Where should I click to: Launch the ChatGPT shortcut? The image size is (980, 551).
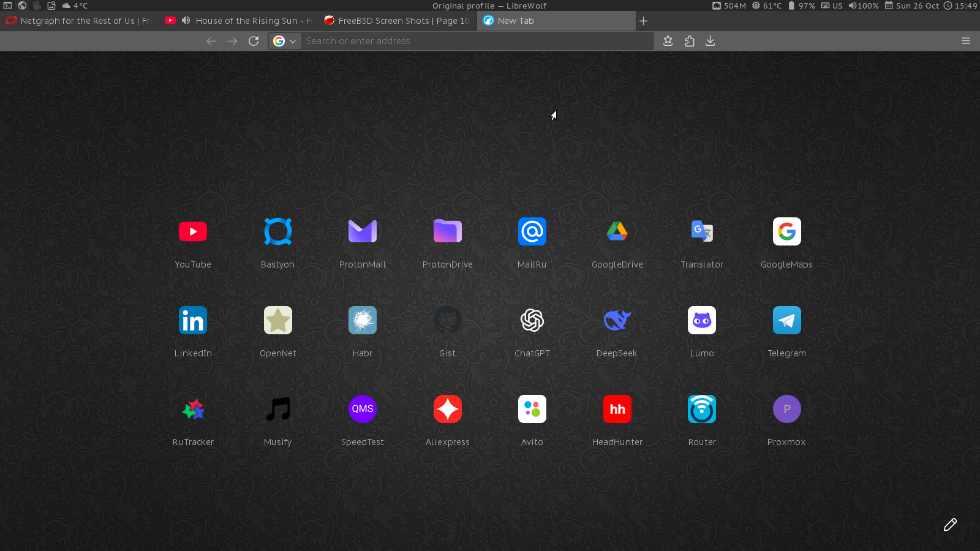[532, 320]
